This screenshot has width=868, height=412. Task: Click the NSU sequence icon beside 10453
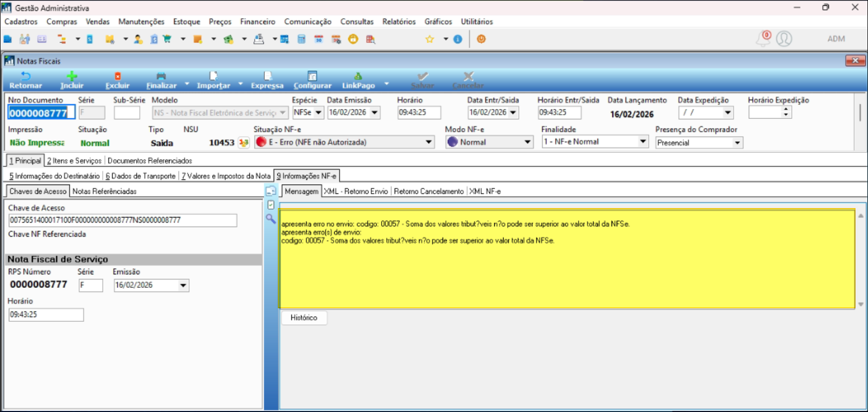click(x=243, y=142)
